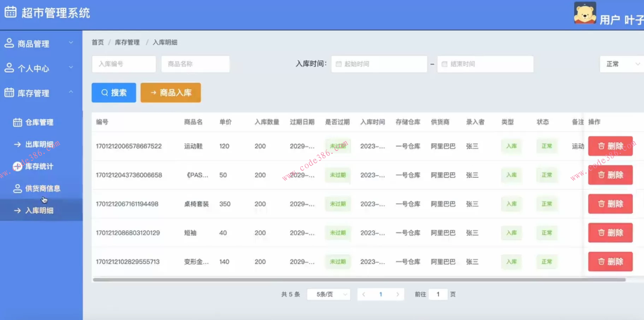Open the 5条/页 page size dropdown

328,294
